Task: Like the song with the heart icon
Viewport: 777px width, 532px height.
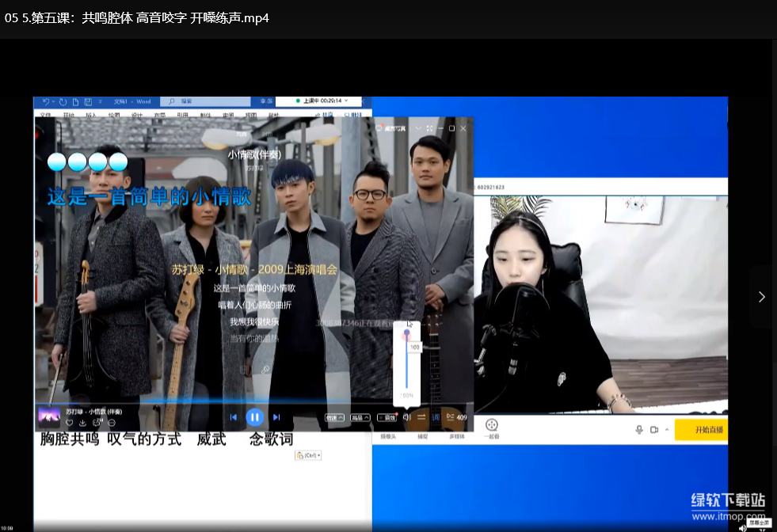Action: pyautogui.click(x=70, y=423)
